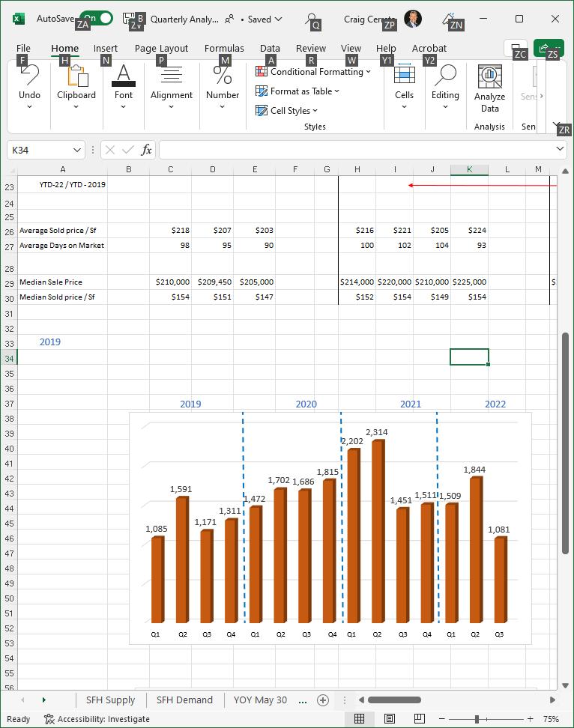Screen dimensions: 574x728
Task: Open the File tab
Action: (23, 48)
